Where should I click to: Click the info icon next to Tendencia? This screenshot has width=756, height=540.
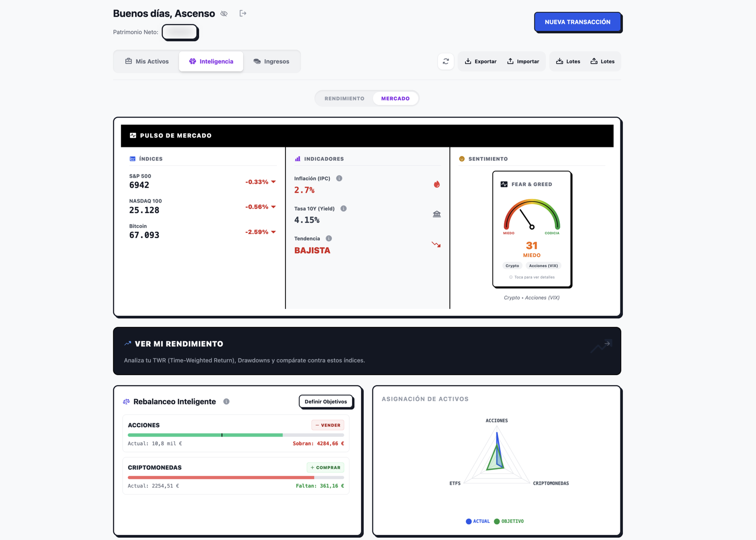pyautogui.click(x=329, y=239)
